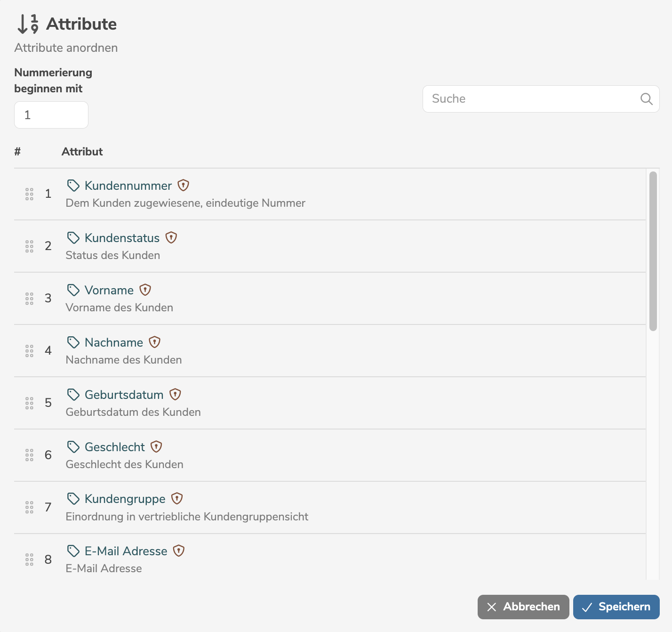The height and width of the screenshot is (632, 672).
Task: Open the E-Mail Adresse attribute
Action: [126, 551]
